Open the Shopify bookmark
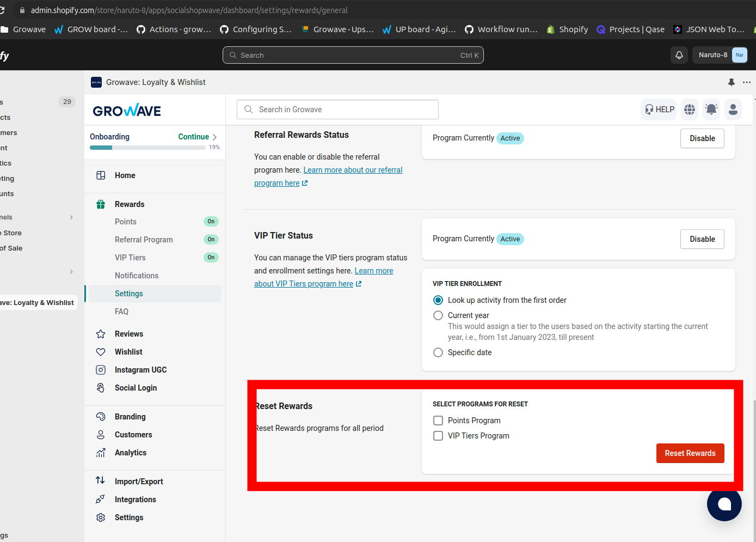This screenshot has width=756, height=542. (568, 29)
